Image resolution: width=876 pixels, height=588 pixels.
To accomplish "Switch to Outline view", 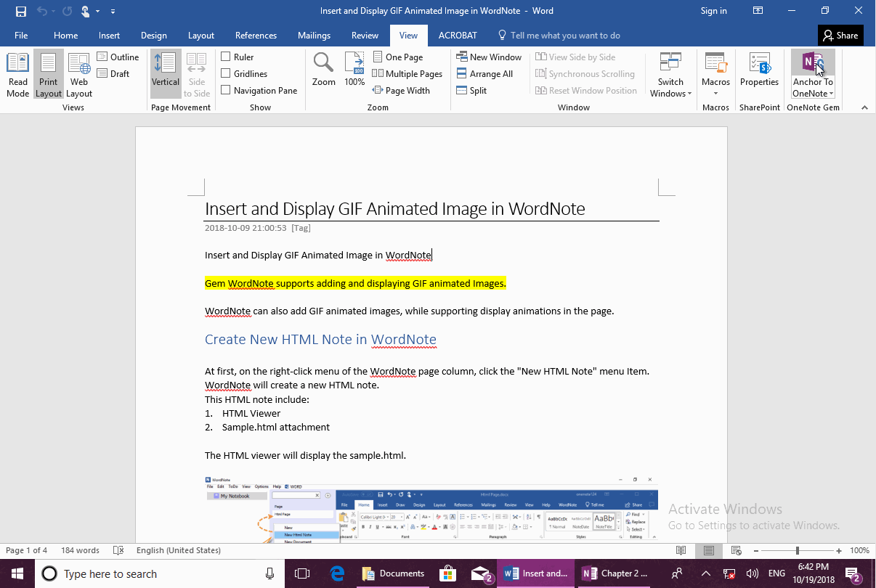I will pyautogui.click(x=118, y=57).
